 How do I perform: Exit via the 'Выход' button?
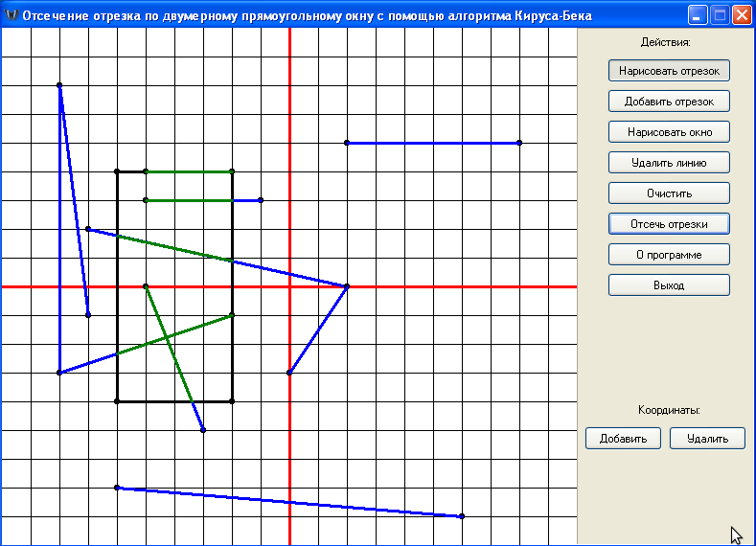tap(669, 285)
